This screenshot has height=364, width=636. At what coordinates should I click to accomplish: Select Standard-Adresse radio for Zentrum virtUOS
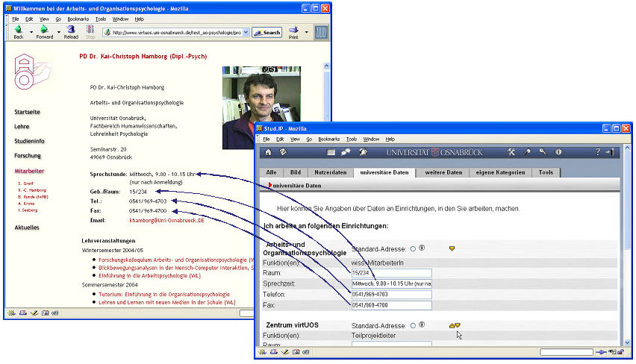tap(413, 325)
